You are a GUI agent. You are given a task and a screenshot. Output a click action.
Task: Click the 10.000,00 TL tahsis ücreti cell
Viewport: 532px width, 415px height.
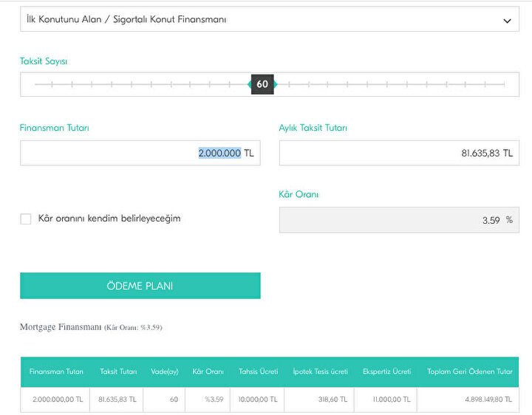(257, 399)
